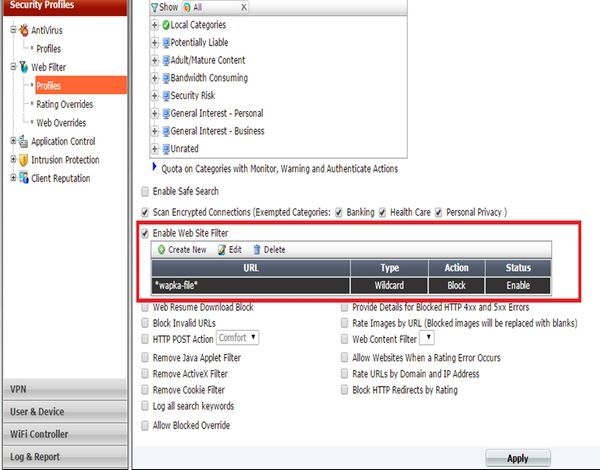Enable Safe Search checkbox

point(145,191)
